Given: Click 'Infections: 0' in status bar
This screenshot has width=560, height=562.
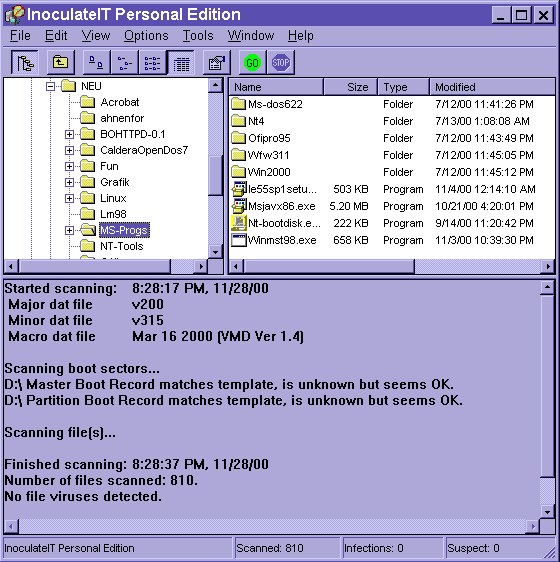Looking at the screenshot, I should pyautogui.click(x=374, y=548).
